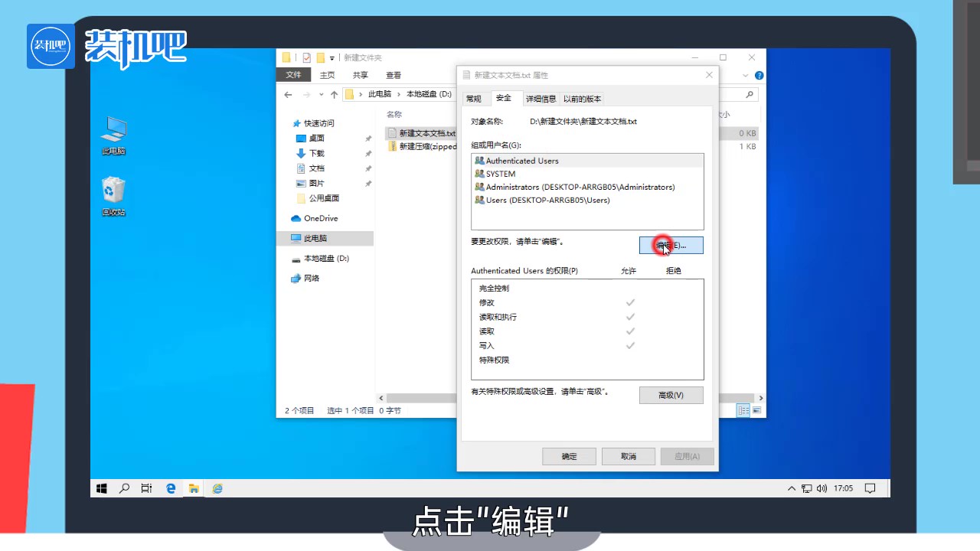Switch to details view using status bar toggle

pyautogui.click(x=742, y=410)
